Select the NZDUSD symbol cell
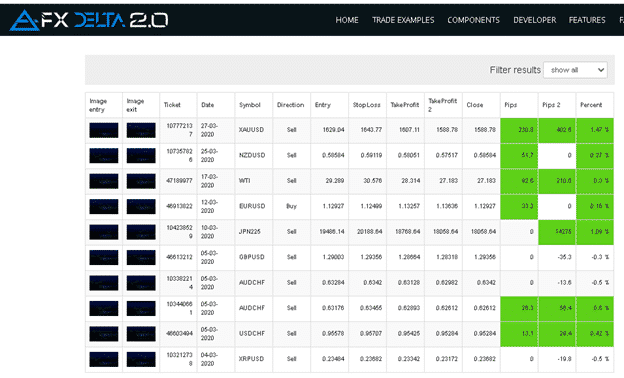This screenshot has width=624, height=378. click(x=254, y=156)
